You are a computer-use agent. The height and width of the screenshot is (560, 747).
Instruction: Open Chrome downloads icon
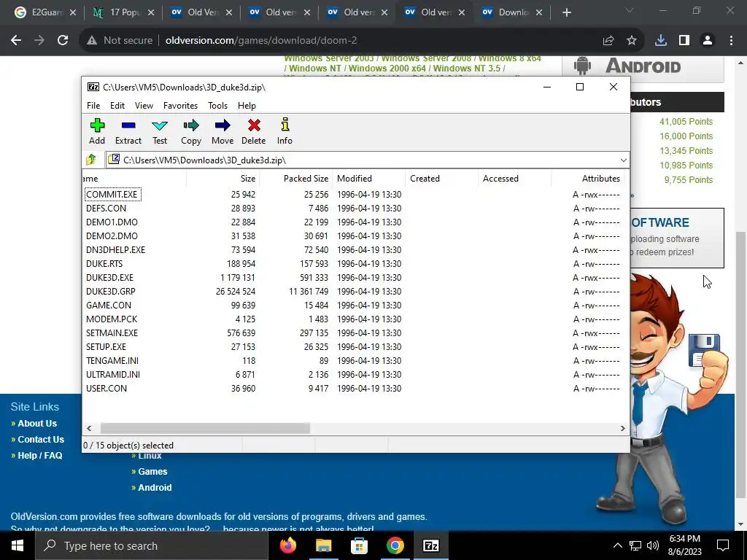tap(661, 41)
